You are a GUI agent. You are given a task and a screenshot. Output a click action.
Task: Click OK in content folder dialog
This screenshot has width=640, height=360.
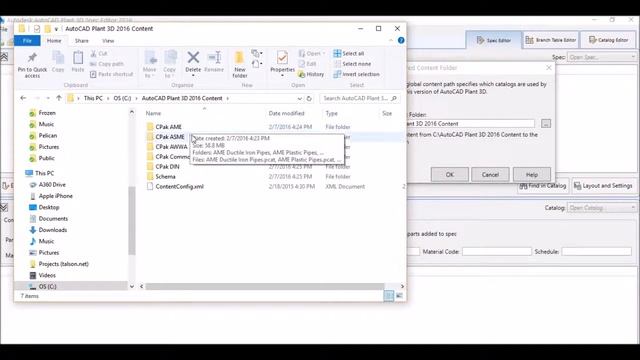(449, 175)
